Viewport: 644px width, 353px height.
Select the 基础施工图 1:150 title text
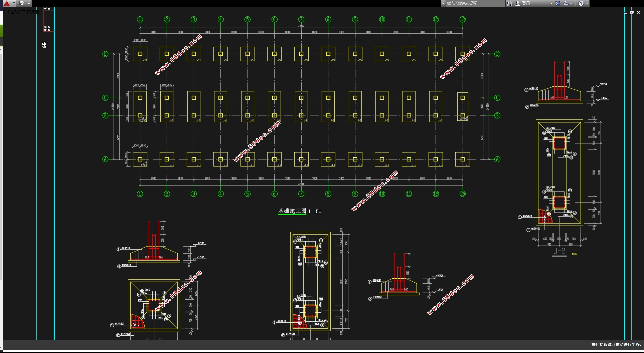click(300, 211)
